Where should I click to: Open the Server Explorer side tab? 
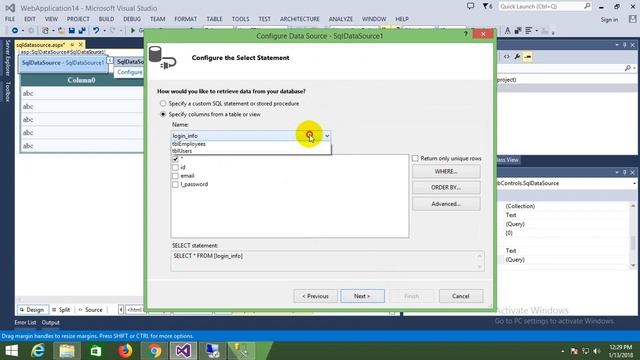[7, 58]
